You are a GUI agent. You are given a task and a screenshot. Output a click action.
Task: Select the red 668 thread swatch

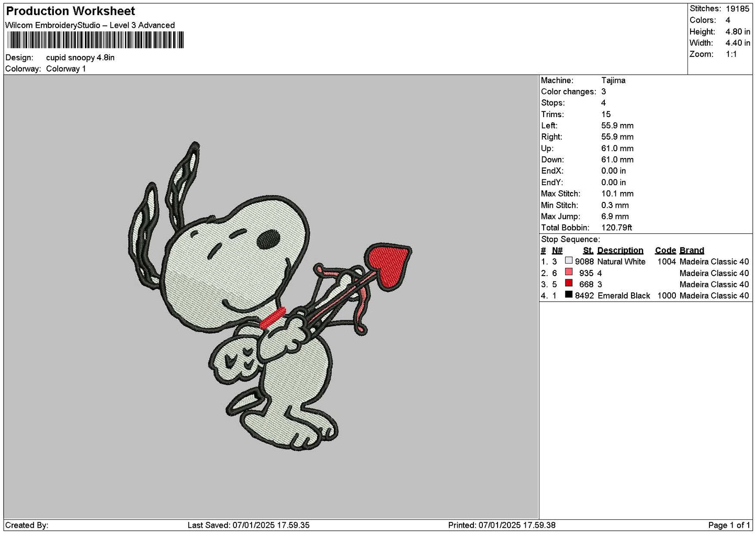[569, 283]
